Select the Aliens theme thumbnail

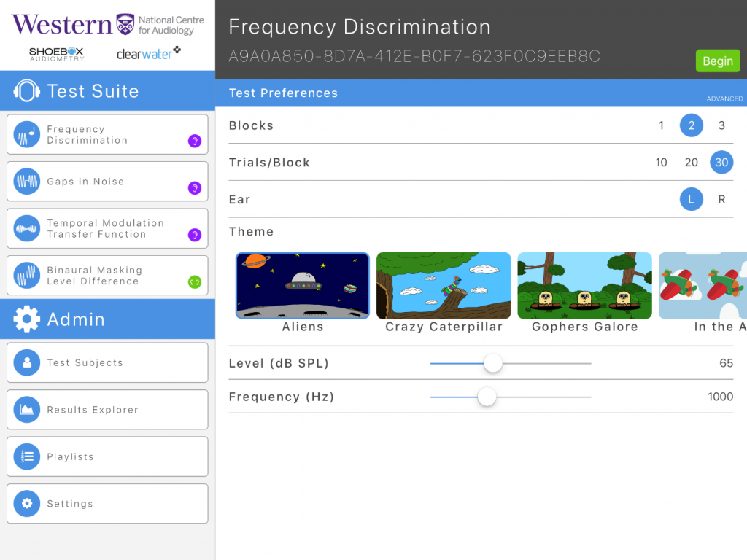[303, 286]
